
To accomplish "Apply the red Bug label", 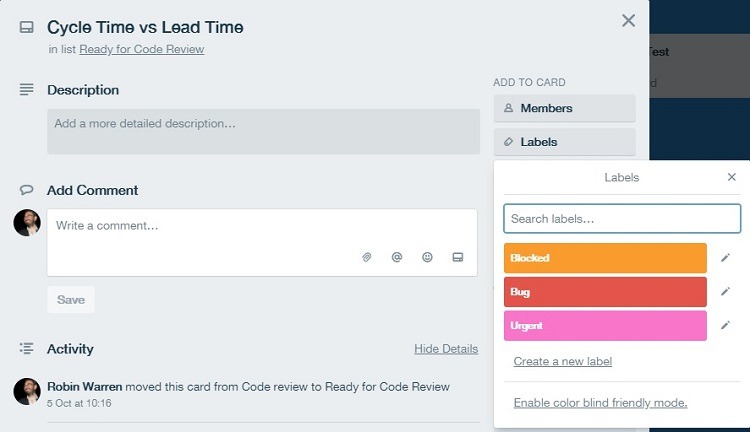I will pos(605,292).
